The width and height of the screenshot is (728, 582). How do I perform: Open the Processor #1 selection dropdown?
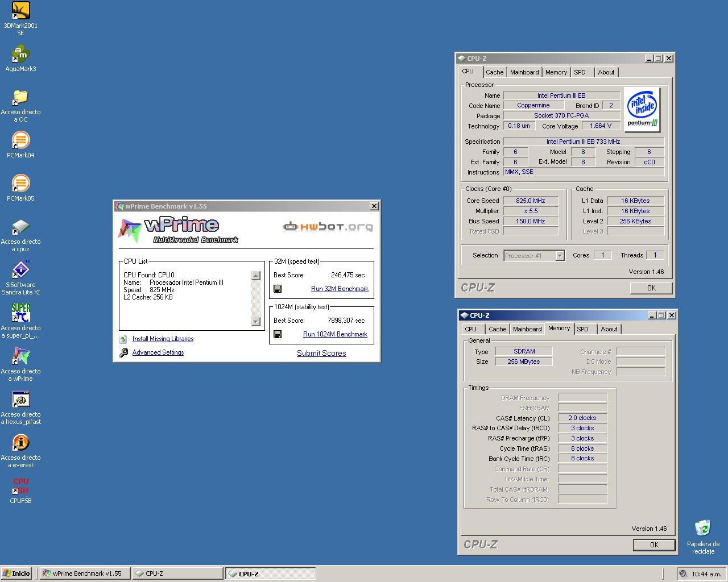[534, 256]
